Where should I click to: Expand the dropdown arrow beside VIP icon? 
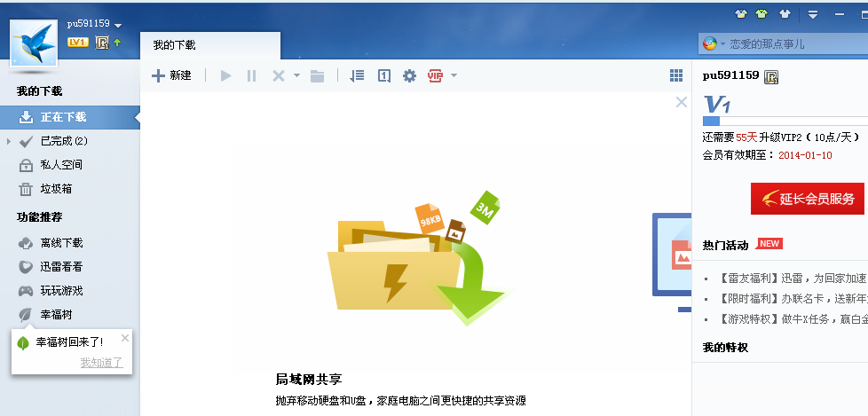(454, 75)
